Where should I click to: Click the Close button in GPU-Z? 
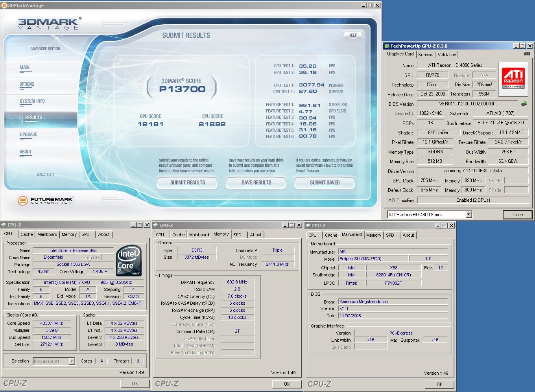click(518, 215)
